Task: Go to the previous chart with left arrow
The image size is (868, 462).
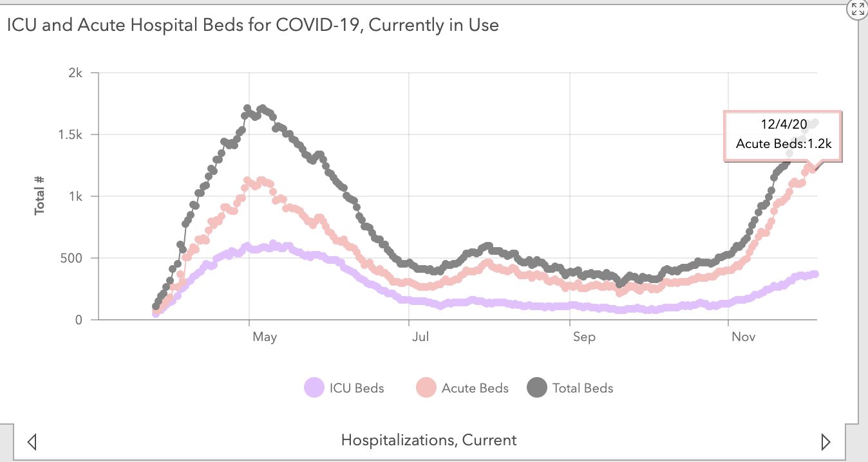Action: coord(32,441)
